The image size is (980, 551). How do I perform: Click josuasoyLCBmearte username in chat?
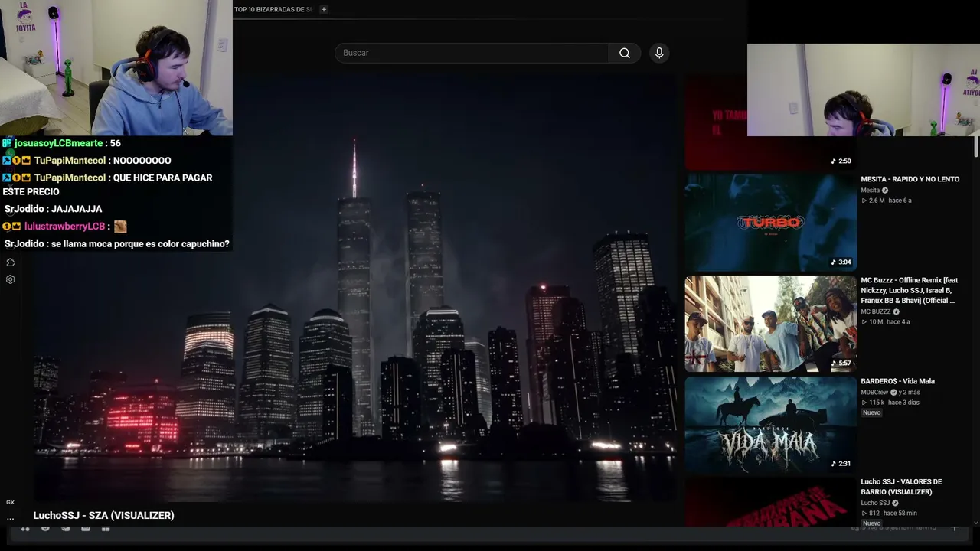(58, 143)
